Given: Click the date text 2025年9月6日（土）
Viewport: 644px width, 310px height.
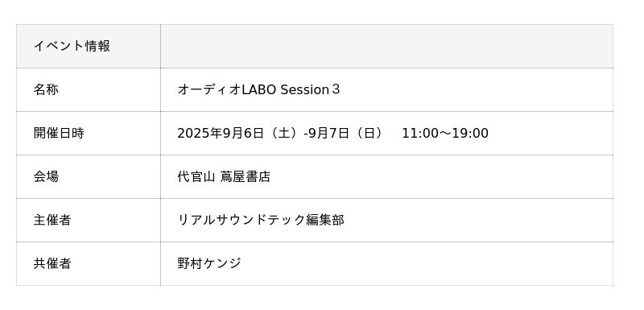Looking at the screenshot, I should pyautogui.click(x=240, y=133).
